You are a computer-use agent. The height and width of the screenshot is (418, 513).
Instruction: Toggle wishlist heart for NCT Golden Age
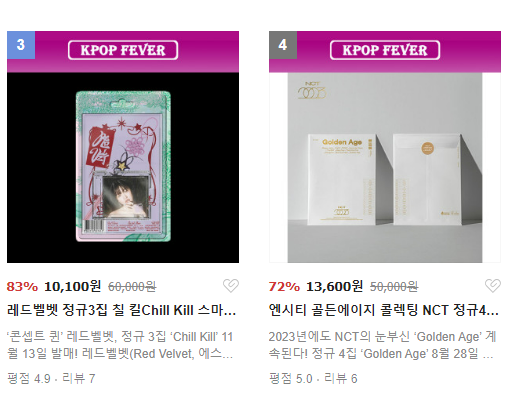[493, 286]
